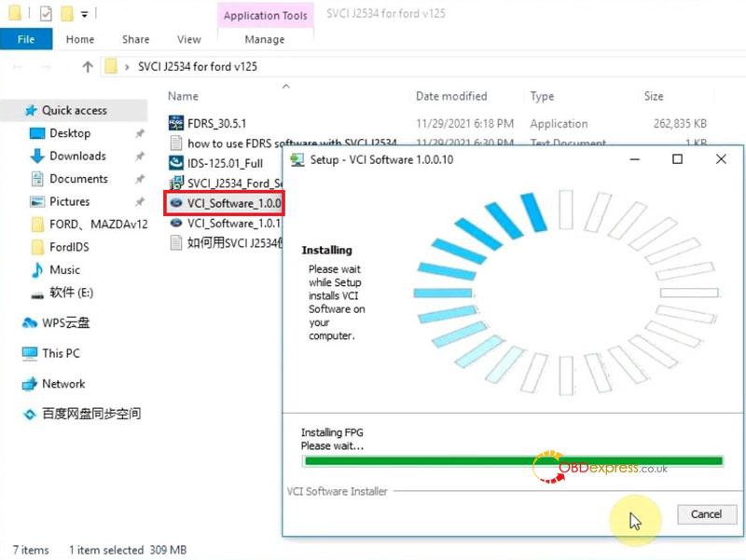The height and width of the screenshot is (560, 746).
Task: Click the SVCI_J2534_Ford_S setup file icon
Action: pyautogui.click(x=176, y=183)
